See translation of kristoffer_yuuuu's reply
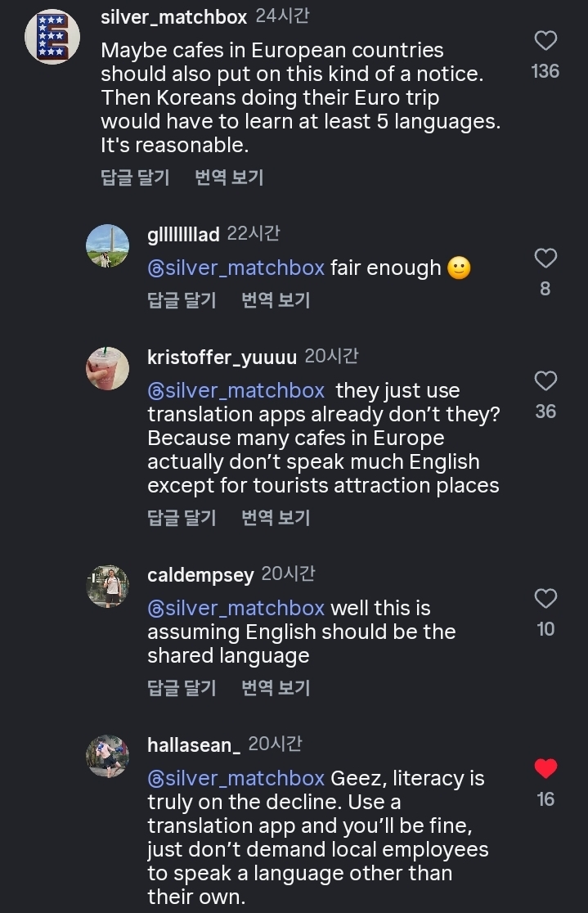588x913 pixels. click(276, 518)
